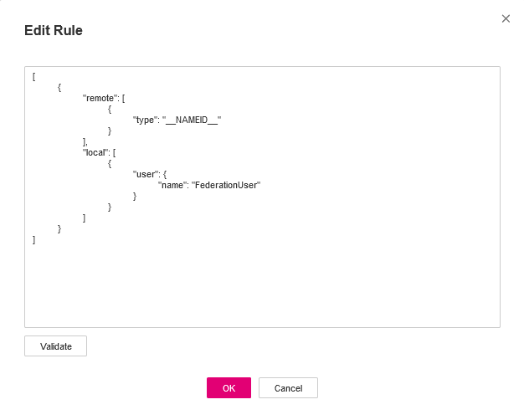Close the Edit Rule dialog with X
524x420 pixels.
coord(506,18)
